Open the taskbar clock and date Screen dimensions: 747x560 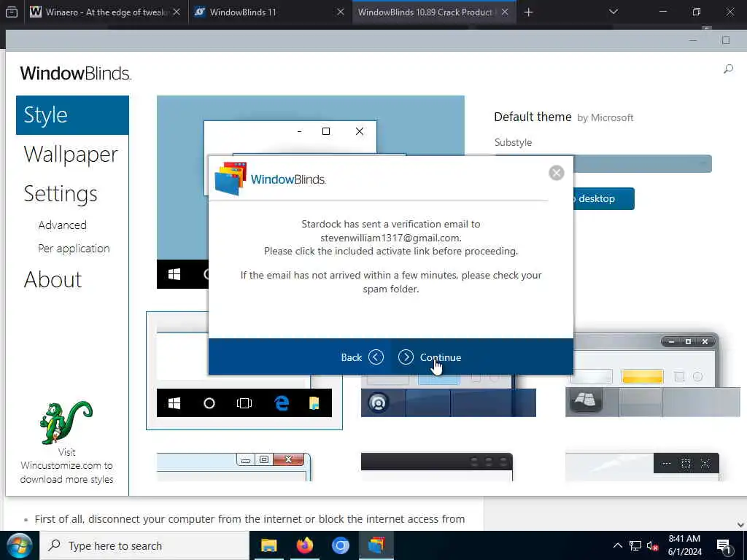[684, 545]
